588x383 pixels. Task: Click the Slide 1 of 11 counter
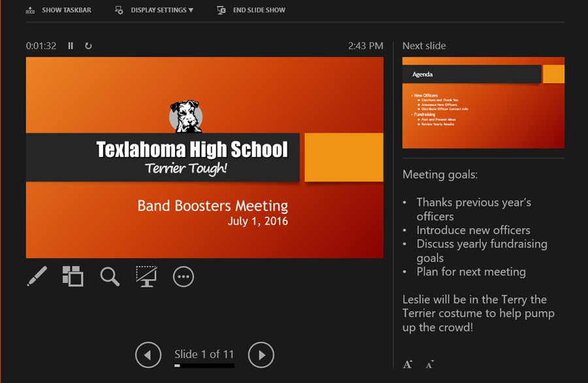pos(204,354)
